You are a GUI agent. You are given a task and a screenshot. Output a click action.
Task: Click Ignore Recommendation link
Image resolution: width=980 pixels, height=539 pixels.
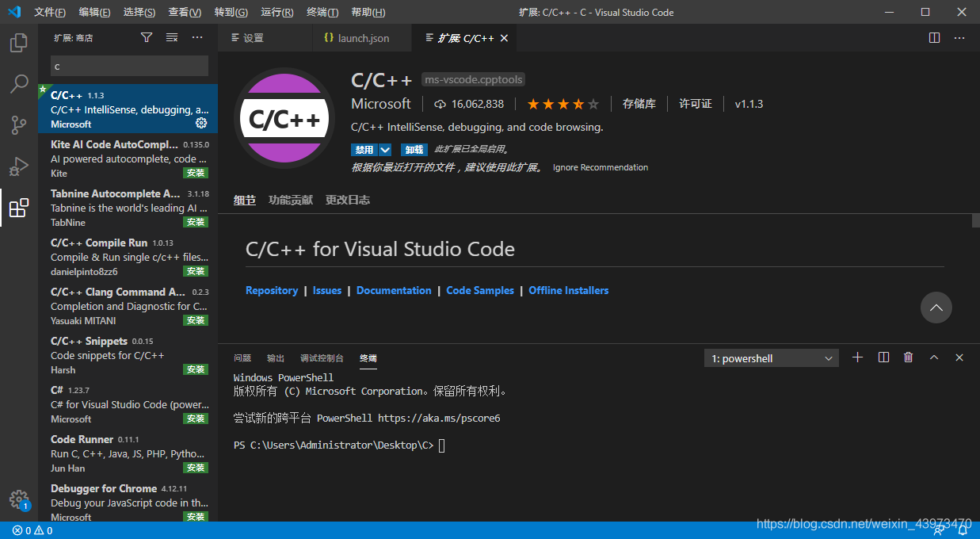coord(601,167)
